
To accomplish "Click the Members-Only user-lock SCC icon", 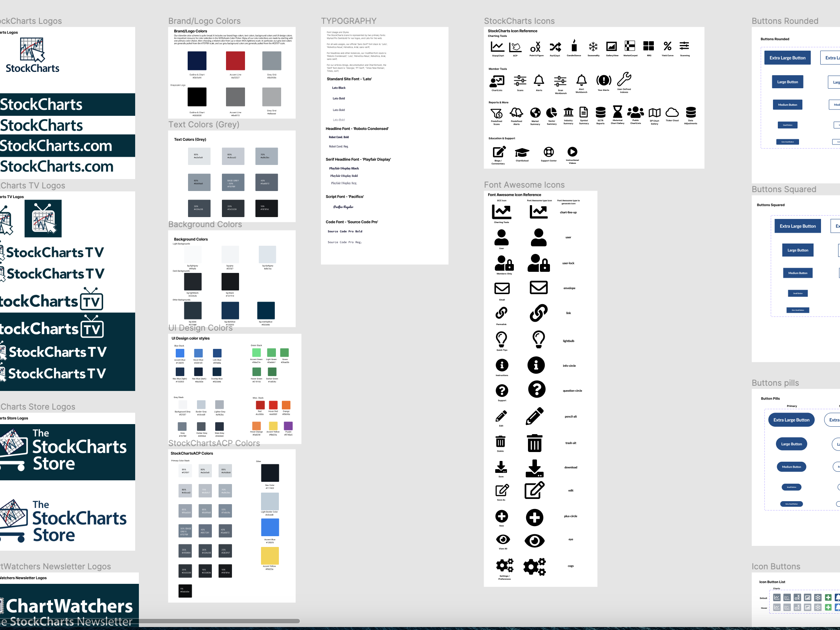I will (504, 263).
